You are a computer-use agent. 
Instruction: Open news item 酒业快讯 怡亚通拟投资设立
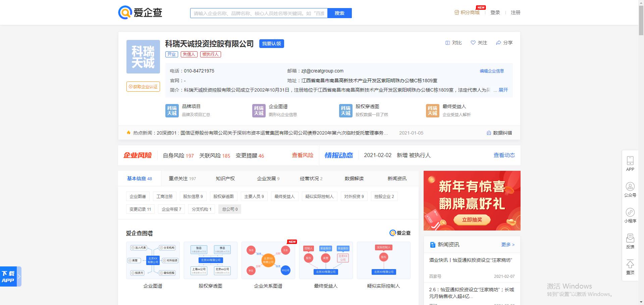click(471, 260)
